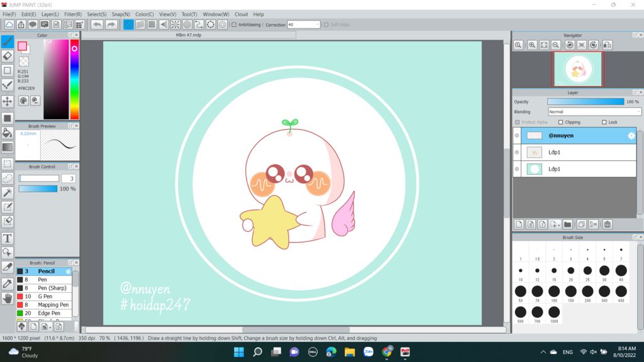Image resolution: width=644 pixels, height=362 pixels.
Task: Open the Correction value dropdown
Action: pyautogui.click(x=318, y=25)
